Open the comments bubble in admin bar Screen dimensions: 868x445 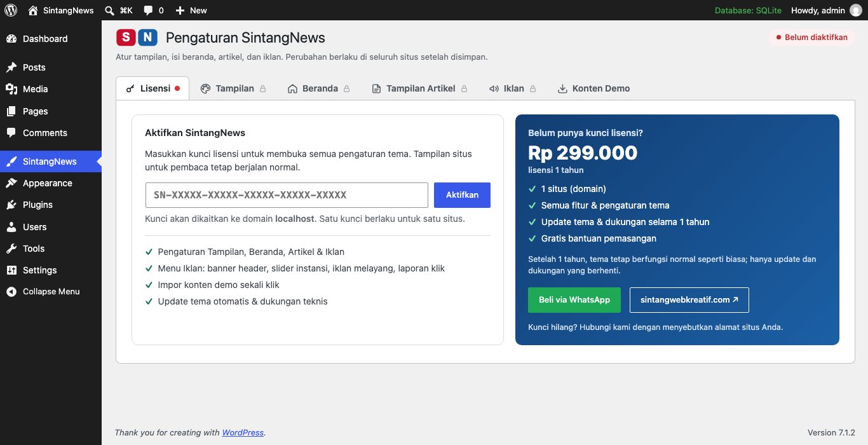pos(148,10)
